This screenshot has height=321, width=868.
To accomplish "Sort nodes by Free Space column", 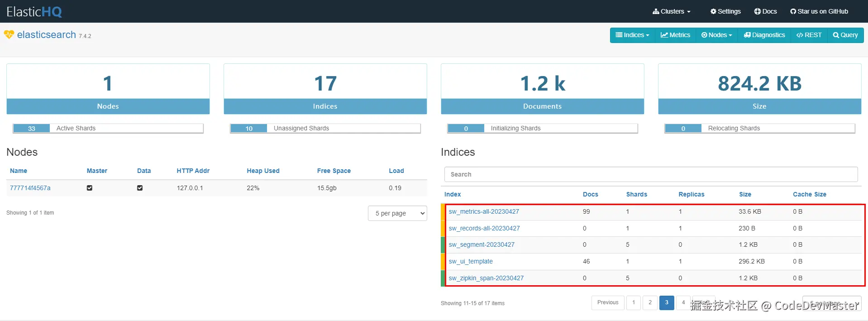I will tap(334, 171).
